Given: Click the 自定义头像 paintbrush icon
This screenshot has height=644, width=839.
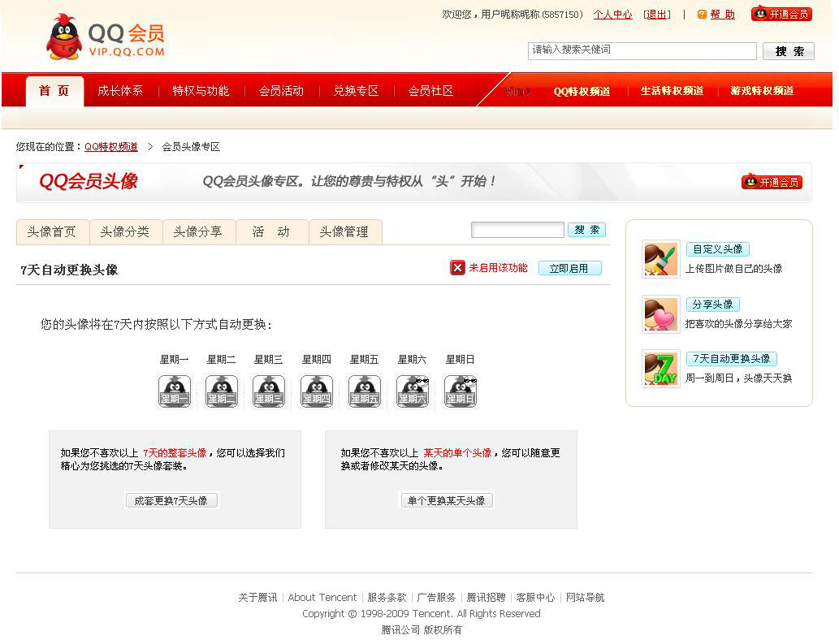Looking at the screenshot, I should tap(661, 259).
